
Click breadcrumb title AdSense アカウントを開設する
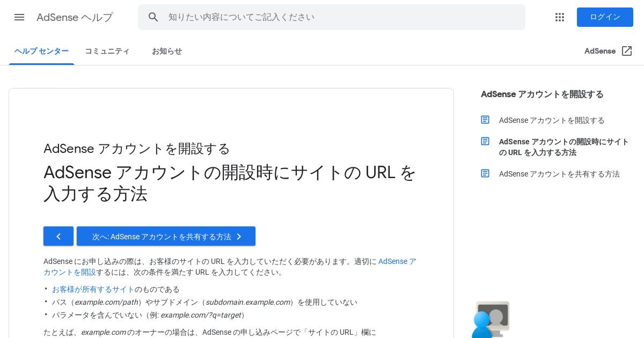pyautogui.click(x=137, y=149)
